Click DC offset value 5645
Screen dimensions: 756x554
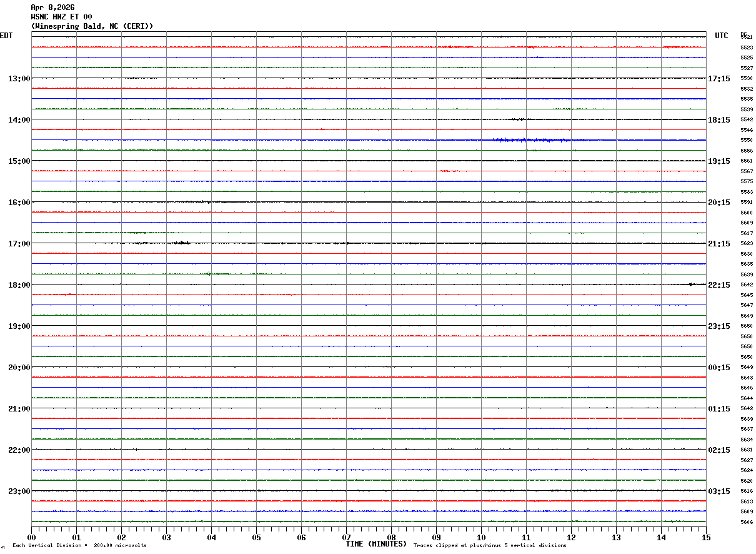click(x=746, y=295)
